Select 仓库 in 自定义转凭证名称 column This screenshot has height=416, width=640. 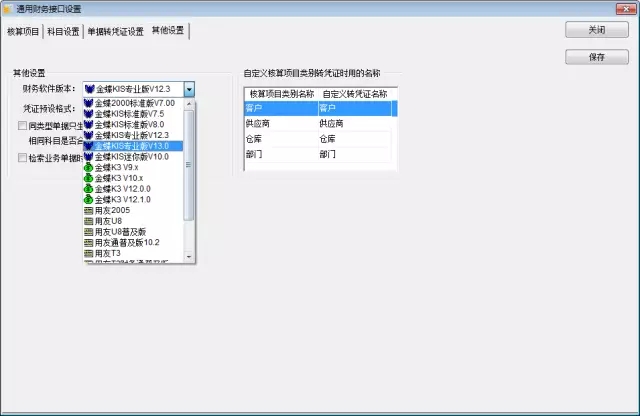[x=355, y=139]
